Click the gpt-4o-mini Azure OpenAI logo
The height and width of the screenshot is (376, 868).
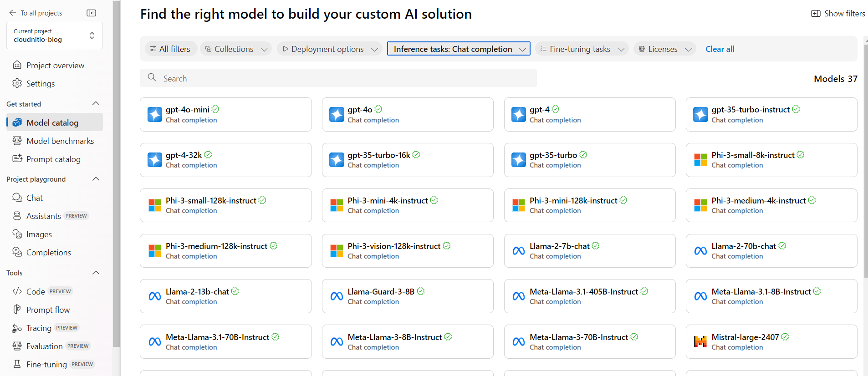(x=155, y=115)
